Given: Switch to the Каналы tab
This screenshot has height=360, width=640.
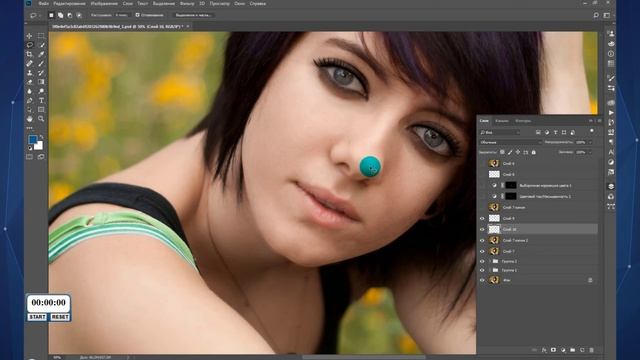Looking at the screenshot, I should coord(502,121).
